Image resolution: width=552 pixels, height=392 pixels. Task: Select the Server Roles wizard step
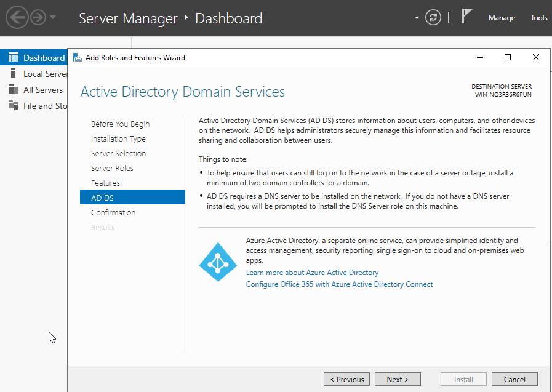click(112, 168)
